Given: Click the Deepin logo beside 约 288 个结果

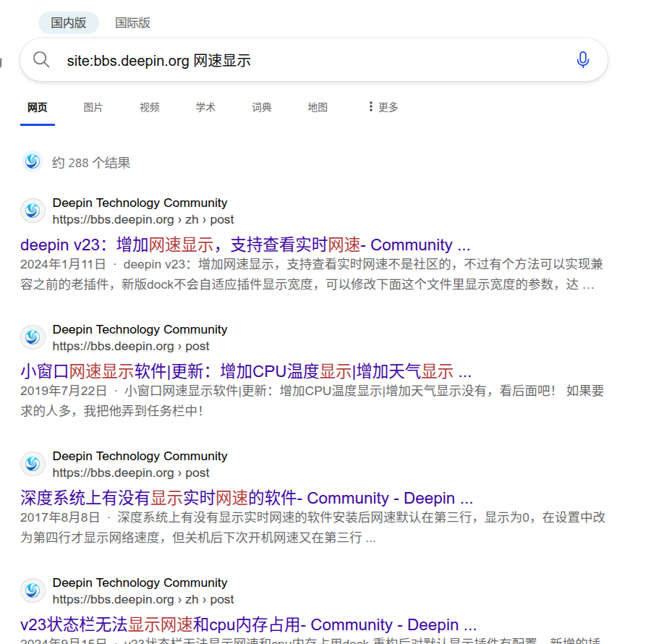Looking at the screenshot, I should pos(33,161).
